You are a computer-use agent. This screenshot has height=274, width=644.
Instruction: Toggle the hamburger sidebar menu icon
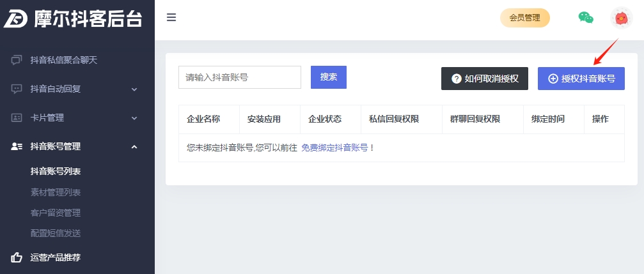pyautogui.click(x=171, y=17)
